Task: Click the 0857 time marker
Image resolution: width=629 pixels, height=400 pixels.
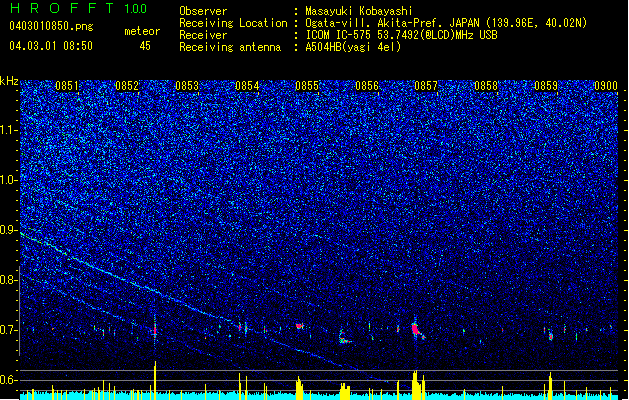Action: [x=426, y=86]
